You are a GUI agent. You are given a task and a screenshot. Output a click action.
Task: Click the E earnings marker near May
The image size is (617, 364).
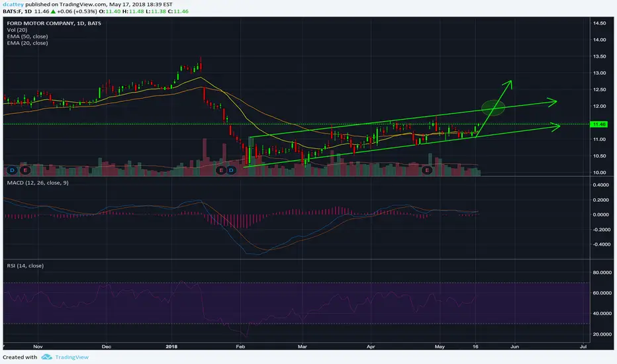coord(427,170)
